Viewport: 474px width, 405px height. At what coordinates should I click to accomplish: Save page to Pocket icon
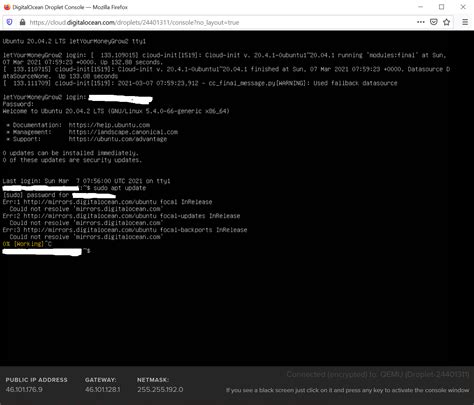(434, 22)
